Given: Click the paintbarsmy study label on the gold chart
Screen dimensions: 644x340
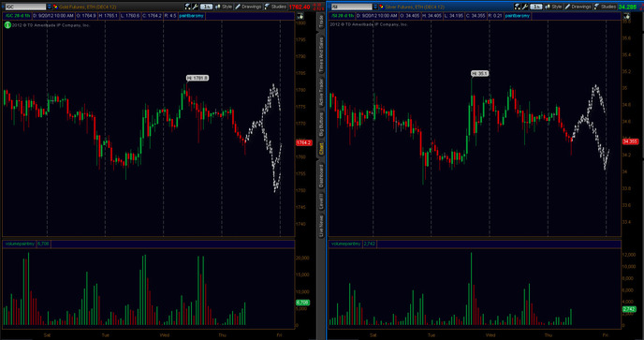Looking at the screenshot, I should tap(191, 16).
